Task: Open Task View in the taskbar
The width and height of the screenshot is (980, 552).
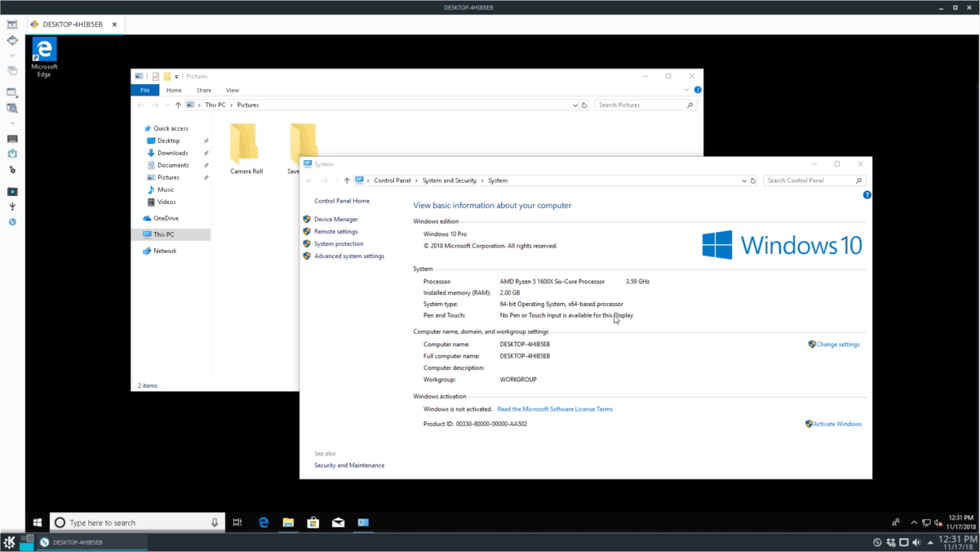Action: (237, 523)
